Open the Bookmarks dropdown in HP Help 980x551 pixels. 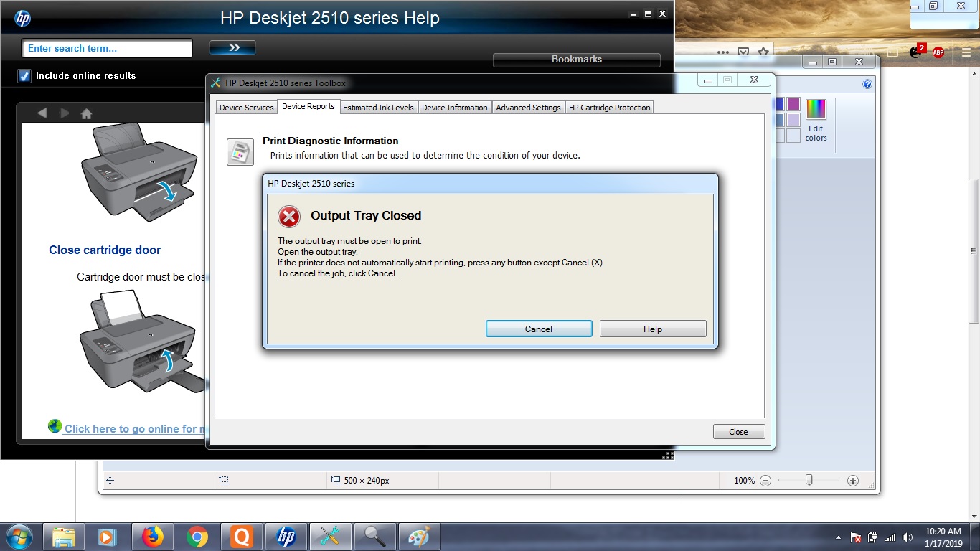click(x=576, y=60)
